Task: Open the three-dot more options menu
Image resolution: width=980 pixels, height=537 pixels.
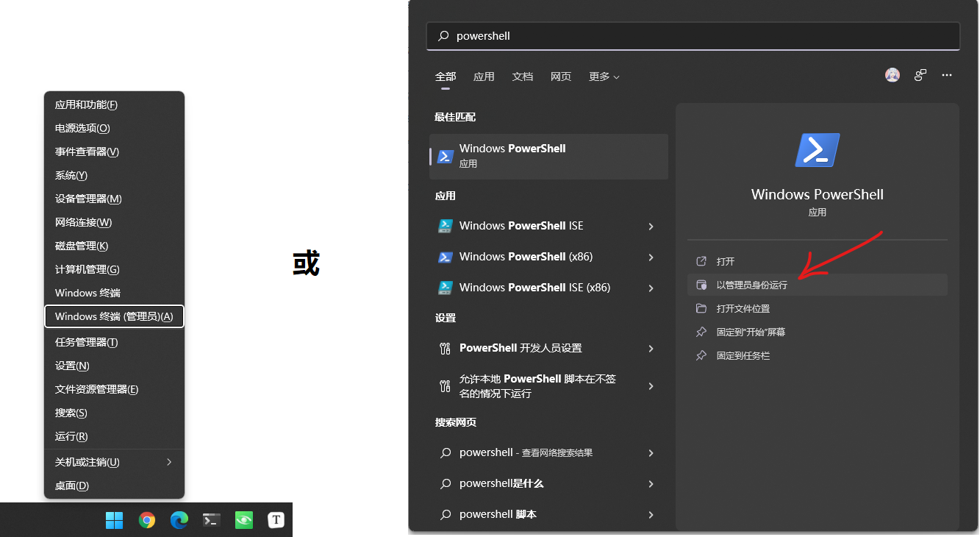Action: coord(947,75)
